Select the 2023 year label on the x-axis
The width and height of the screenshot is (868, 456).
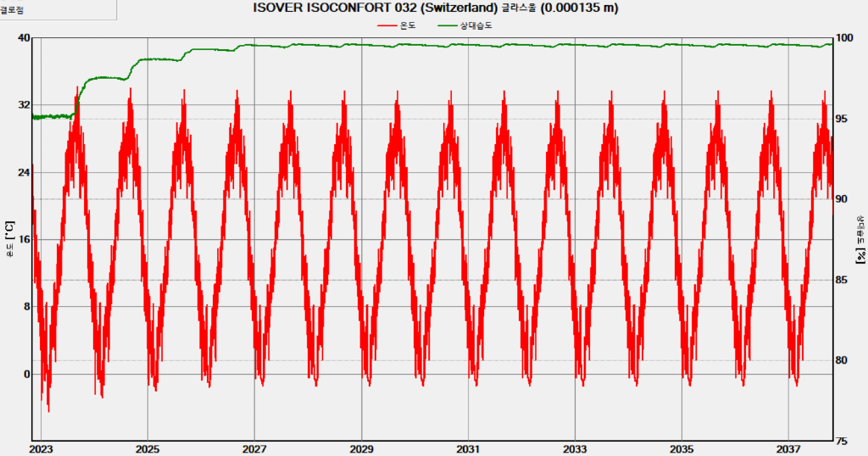[x=41, y=448]
